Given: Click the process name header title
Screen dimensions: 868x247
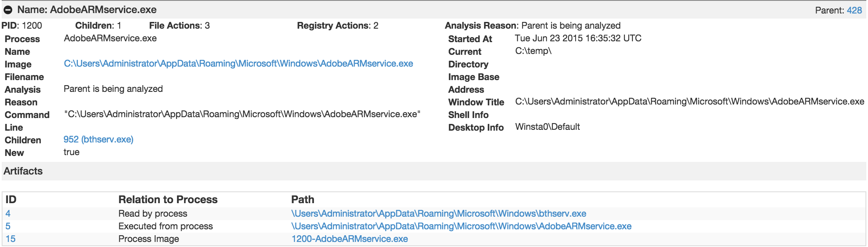Looking at the screenshot, I should (x=87, y=10).
